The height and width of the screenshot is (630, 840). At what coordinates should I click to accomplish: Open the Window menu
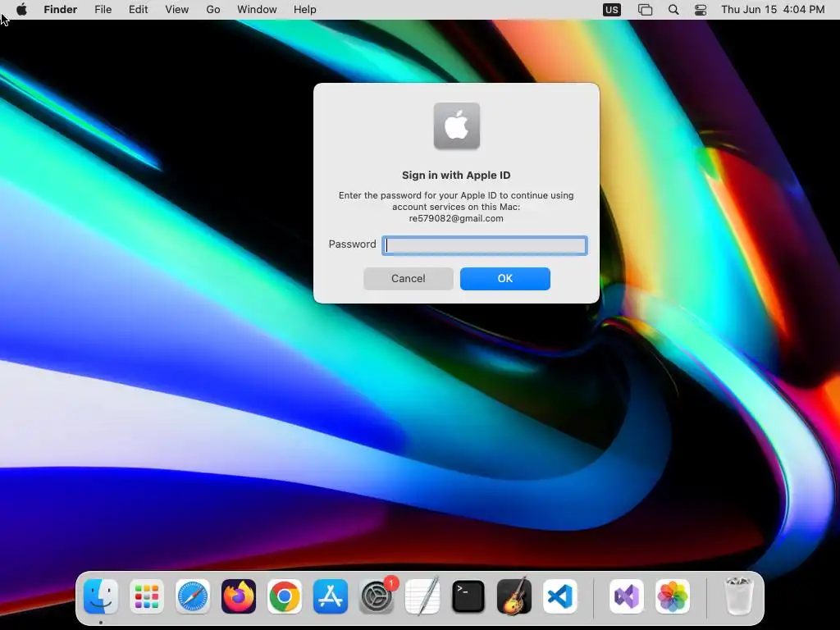[x=257, y=10]
